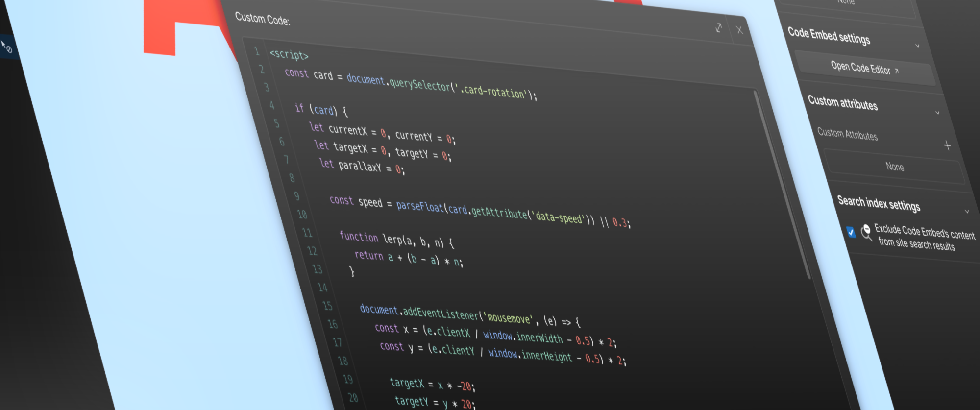Click the 'targetX = x * -20;' line
980x410 pixels.
click(432, 385)
